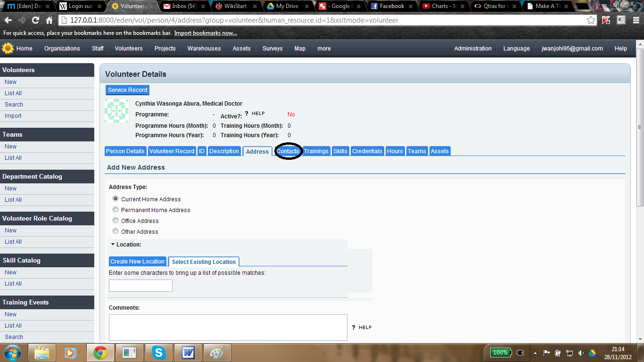Click the Comments help question mark icon

click(354, 327)
